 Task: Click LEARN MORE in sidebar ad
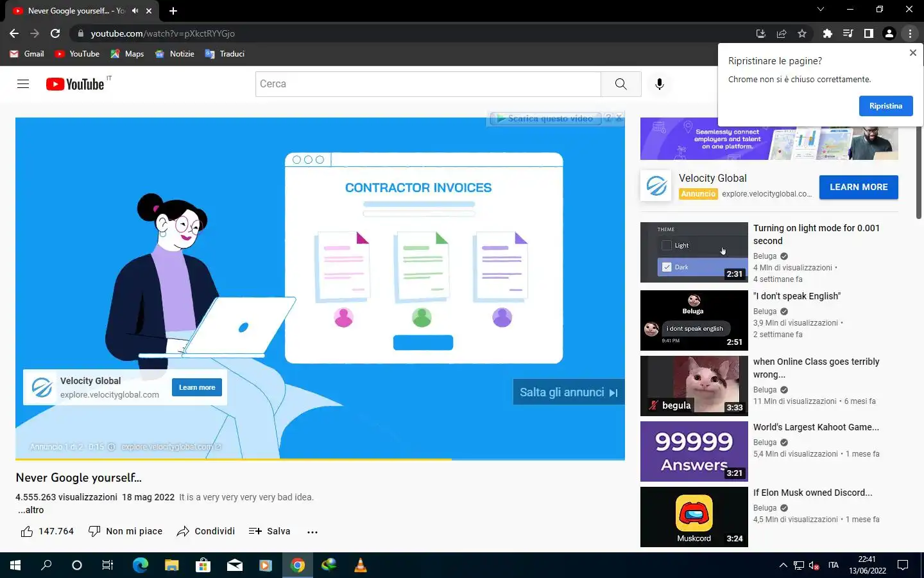click(x=859, y=187)
